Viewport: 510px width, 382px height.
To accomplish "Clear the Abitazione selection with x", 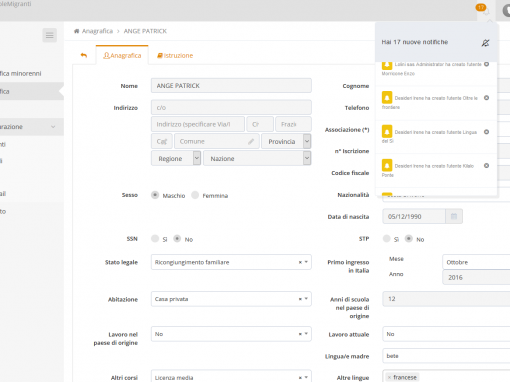I will click(300, 299).
